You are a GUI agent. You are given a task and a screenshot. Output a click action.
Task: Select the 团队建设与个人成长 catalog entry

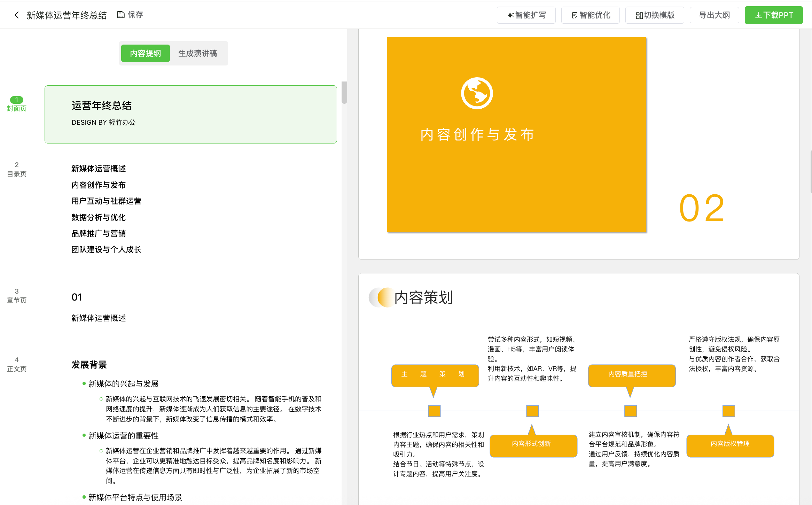pyautogui.click(x=106, y=249)
